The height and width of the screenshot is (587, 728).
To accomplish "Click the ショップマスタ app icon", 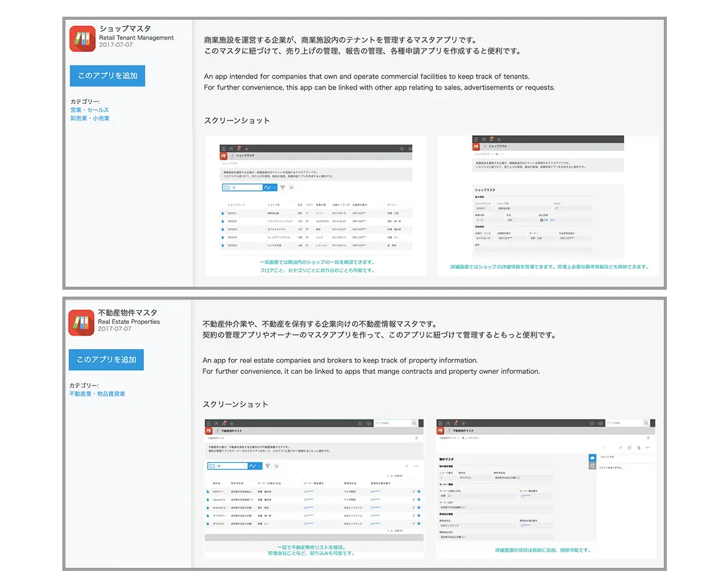I will click(x=82, y=38).
